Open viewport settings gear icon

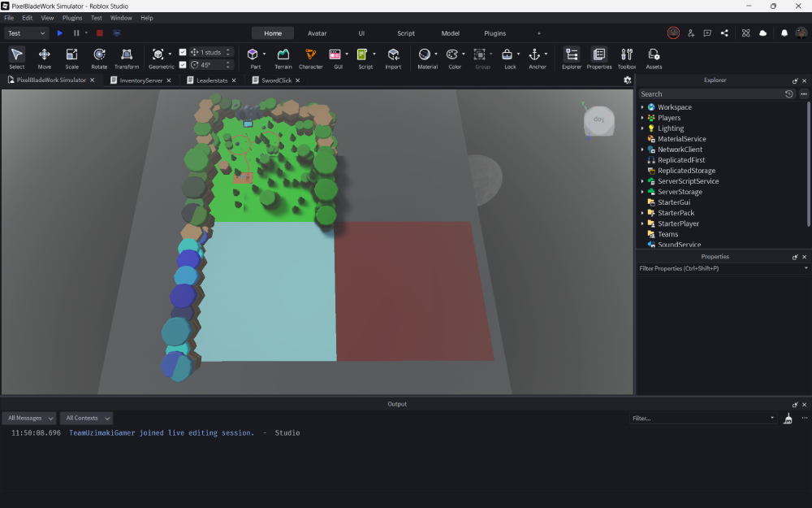pyautogui.click(x=627, y=80)
